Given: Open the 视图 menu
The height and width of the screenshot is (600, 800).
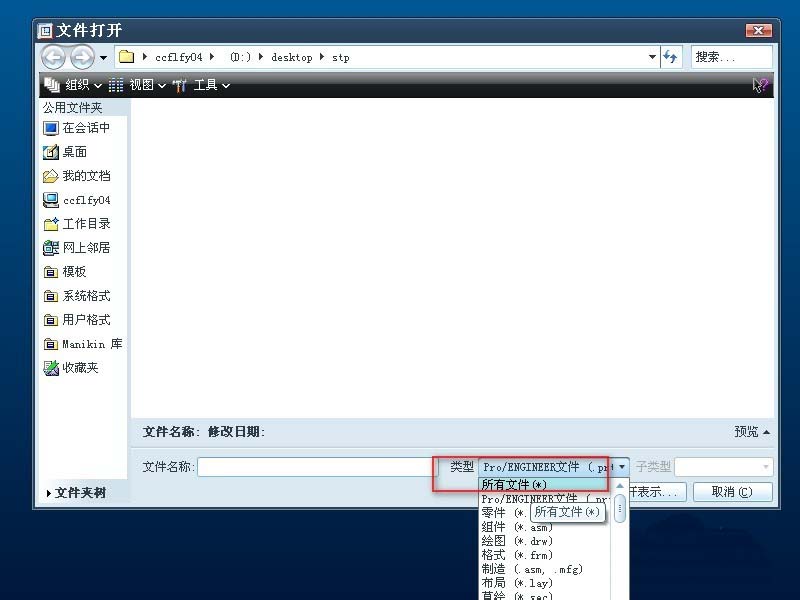Looking at the screenshot, I should (x=140, y=85).
